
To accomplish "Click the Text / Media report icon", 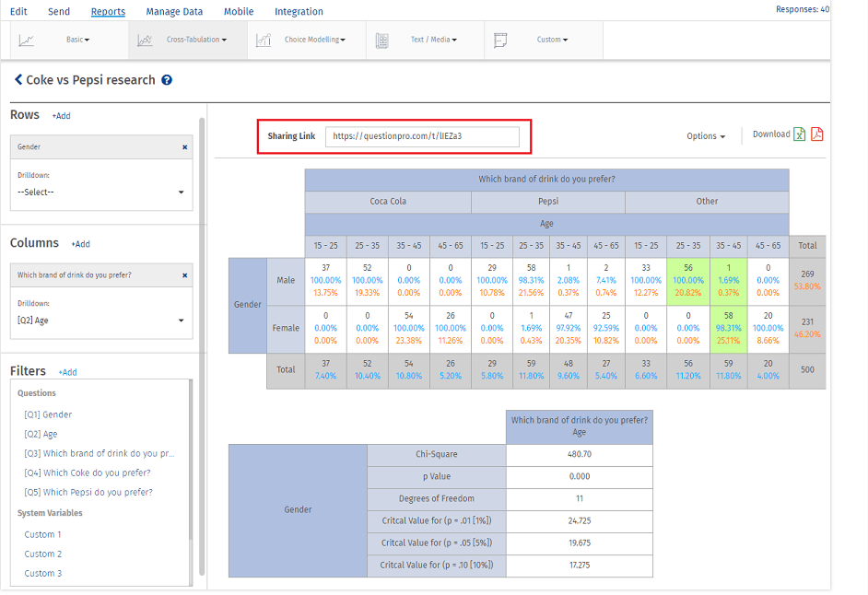I will [382, 40].
